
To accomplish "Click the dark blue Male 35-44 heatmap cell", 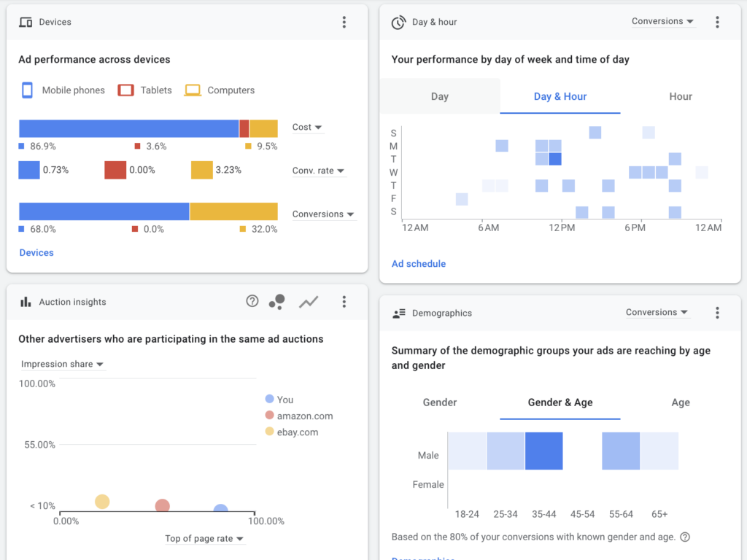I will 544,451.
